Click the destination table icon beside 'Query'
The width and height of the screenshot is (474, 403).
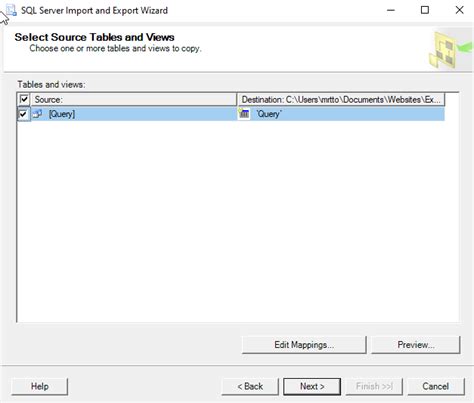point(244,114)
